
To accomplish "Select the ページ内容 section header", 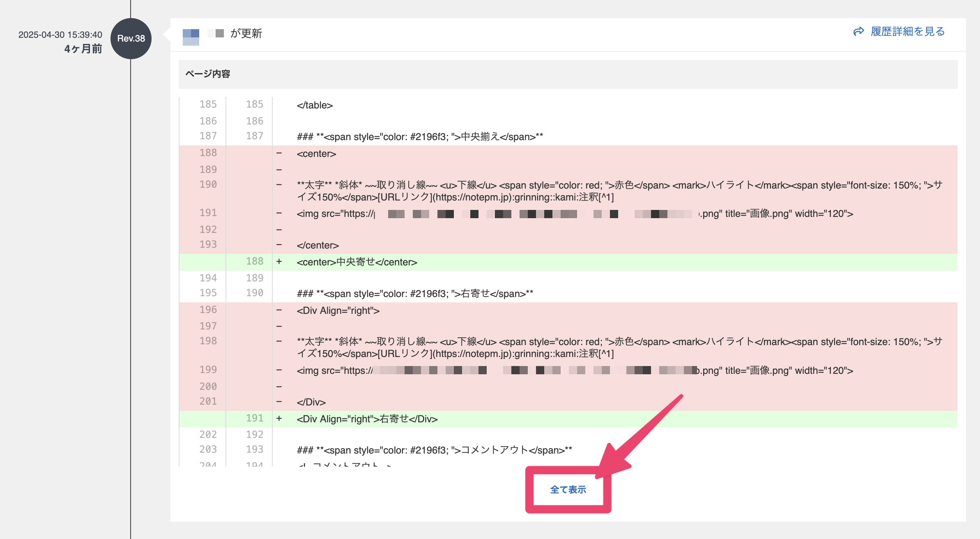I will (208, 74).
